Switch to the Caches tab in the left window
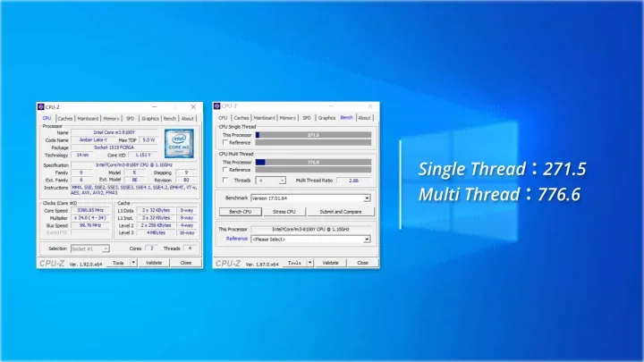Image resolution: width=644 pixels, height=362 pixels. 65,118
